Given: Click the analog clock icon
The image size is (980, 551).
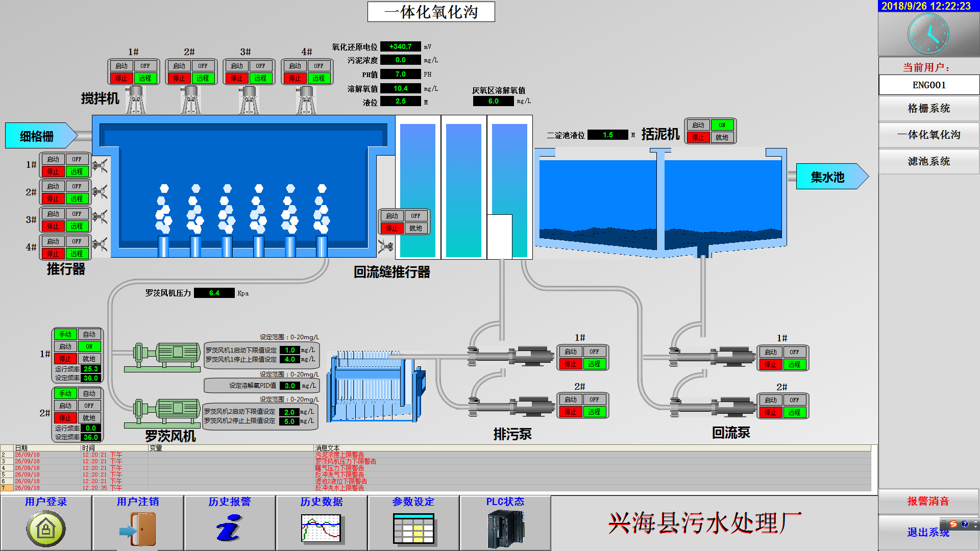Looking at the screenshot, I should [x=928, y=34].
